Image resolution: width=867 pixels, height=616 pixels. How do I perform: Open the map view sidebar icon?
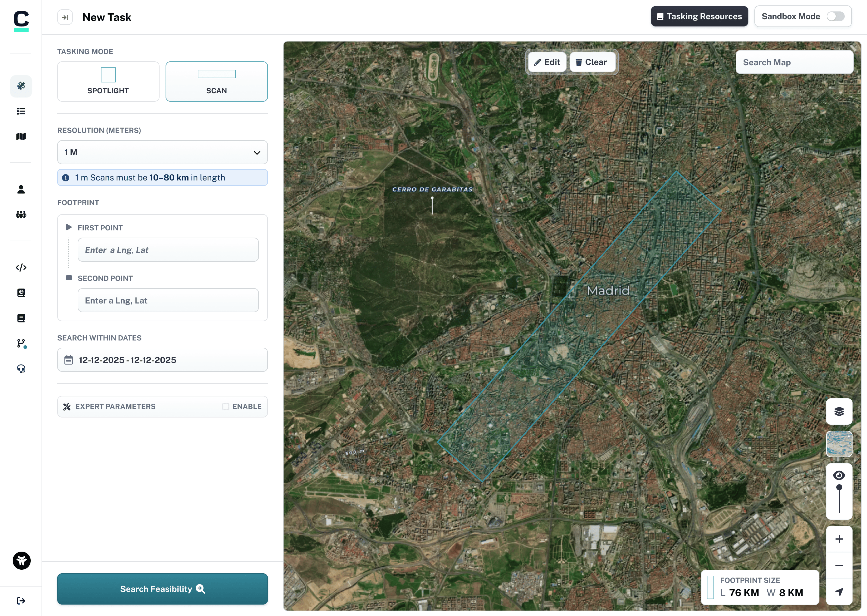point(21,137)
